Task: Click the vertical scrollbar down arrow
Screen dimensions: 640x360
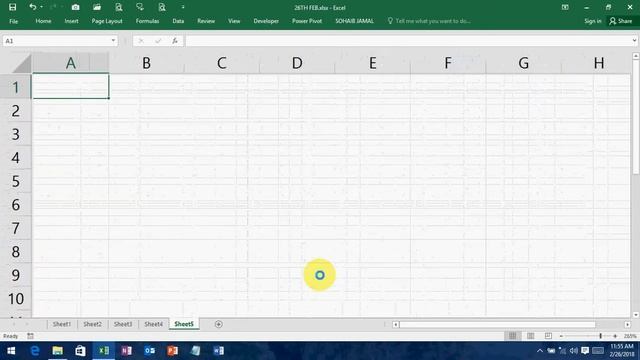Action: click(x=636, y=315)
